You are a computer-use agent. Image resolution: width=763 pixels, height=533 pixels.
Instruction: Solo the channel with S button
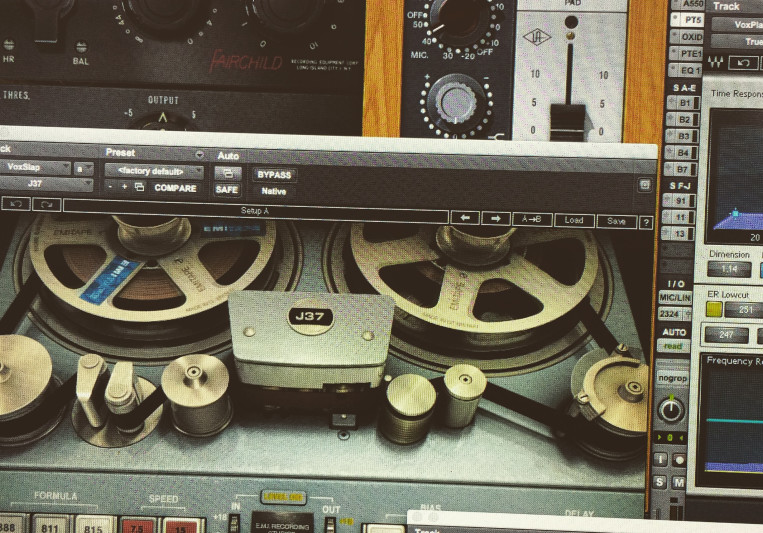659,482
